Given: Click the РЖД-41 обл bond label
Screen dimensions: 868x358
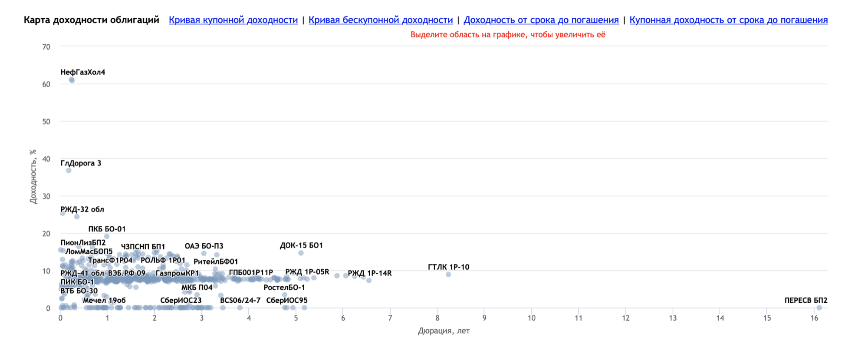Looking at the screenshot, I should point(82,273).
